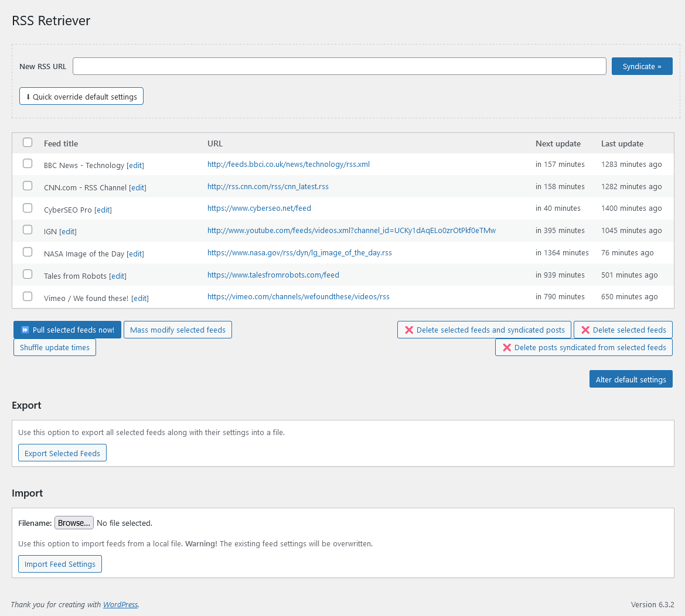Click Export Selected Feeds

coord(62,453)
